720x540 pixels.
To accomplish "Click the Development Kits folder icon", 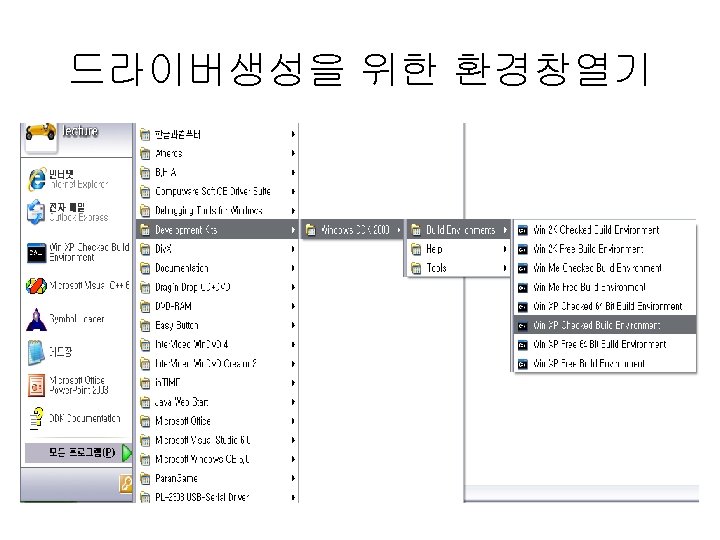I will point(145,230).
